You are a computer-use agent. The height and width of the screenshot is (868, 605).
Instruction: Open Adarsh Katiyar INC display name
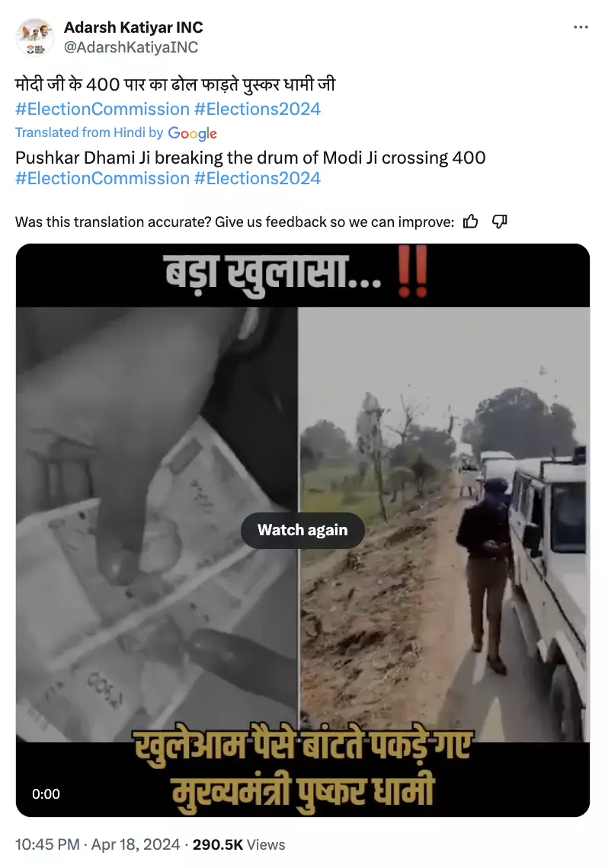coord(133,27)
